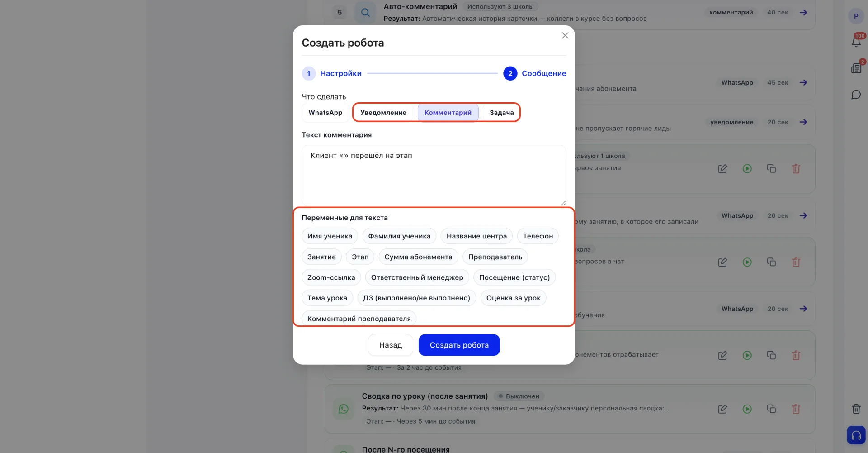
Task: Click the headphones support button
Action: (x=856, y=435)
